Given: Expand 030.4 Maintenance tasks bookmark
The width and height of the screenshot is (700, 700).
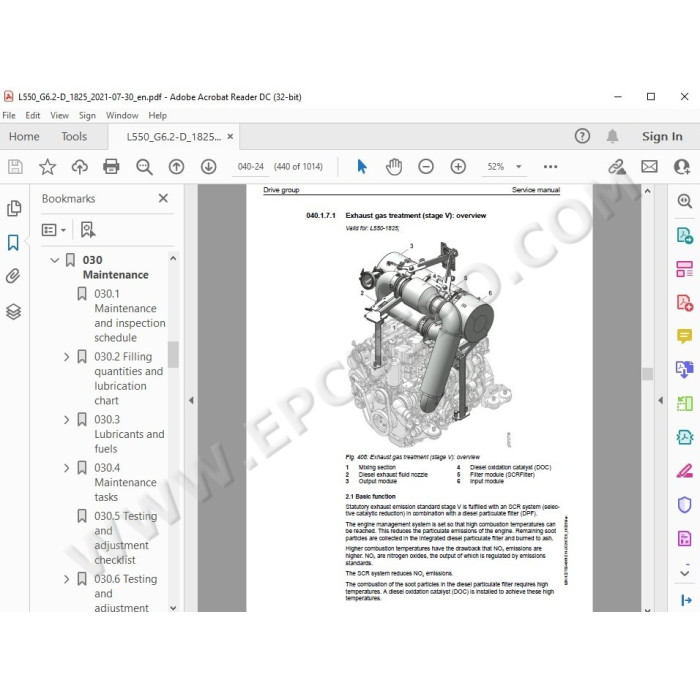Looking at the screenshot, I should coord(67,468).
